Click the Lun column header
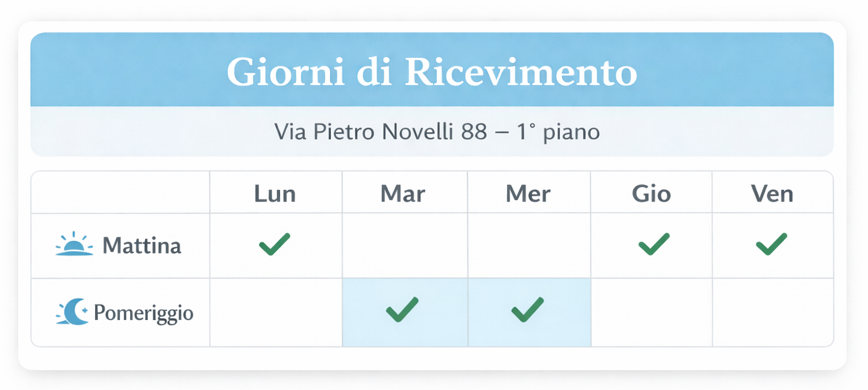Screen dimensions: 868x390 click(x=275, y=193)
